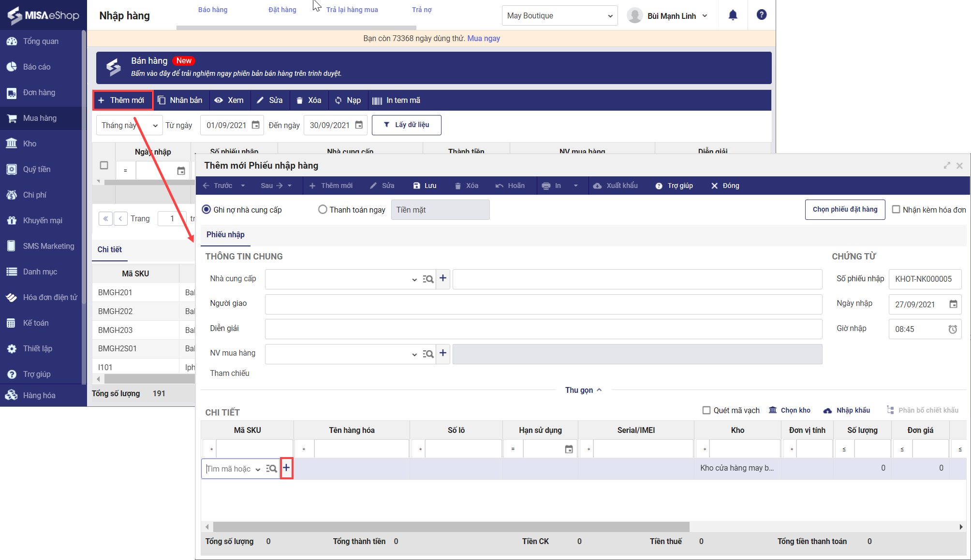Click the supplier search list icon
Screen dimensions: 971x560
pos(428,279)
